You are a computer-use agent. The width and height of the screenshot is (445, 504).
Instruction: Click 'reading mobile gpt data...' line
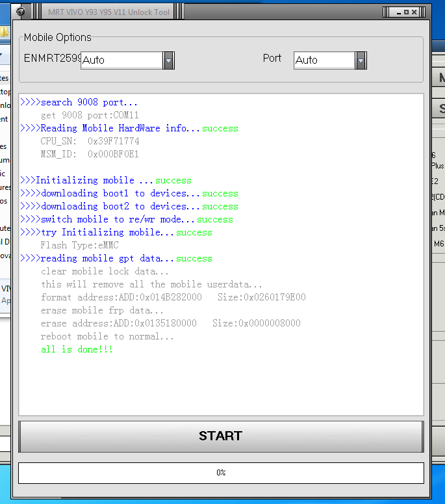pyautogui.click(x=116, y=258)
